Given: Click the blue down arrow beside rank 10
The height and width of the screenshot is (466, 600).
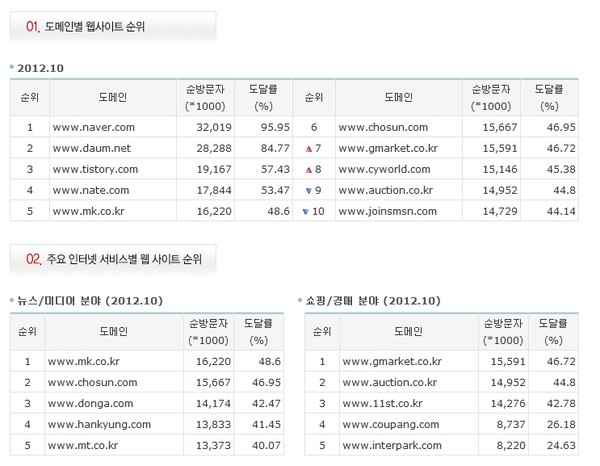Looking at the screenshot, I should 305,212.
